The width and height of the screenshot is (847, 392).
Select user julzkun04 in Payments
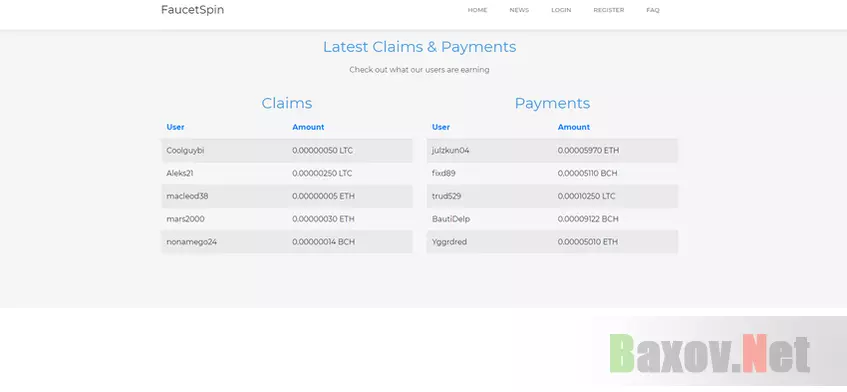(451, 151)
